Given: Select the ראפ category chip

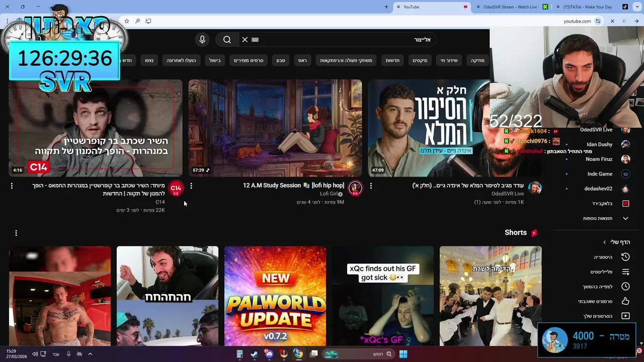Looking at the screenshot, I should [x=302, y=60].
